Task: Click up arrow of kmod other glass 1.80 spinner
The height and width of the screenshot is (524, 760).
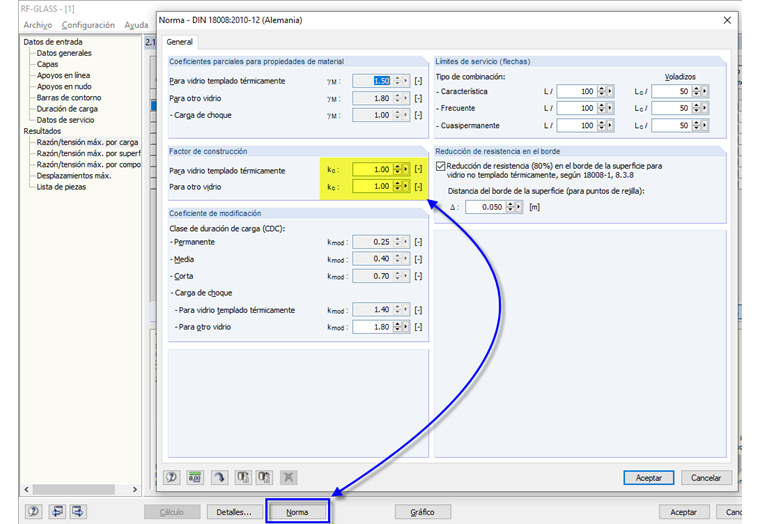Action: (397, 324)
